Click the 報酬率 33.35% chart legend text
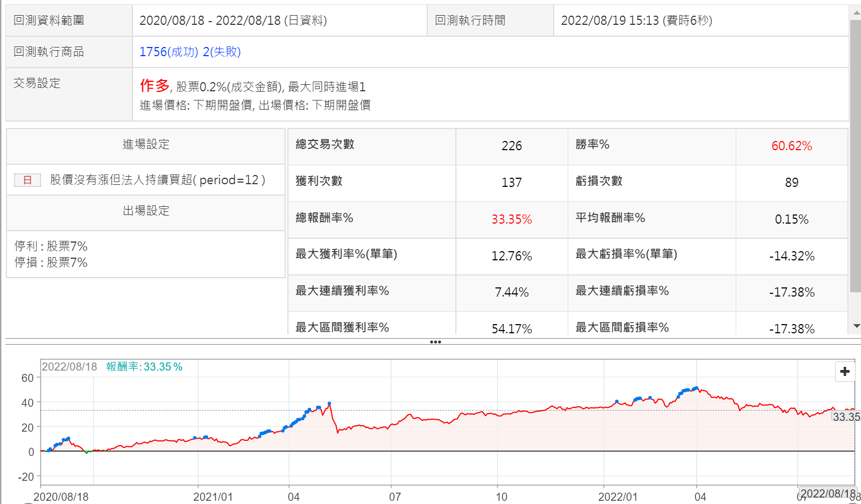861x504 pixels. tap(144, 367)
